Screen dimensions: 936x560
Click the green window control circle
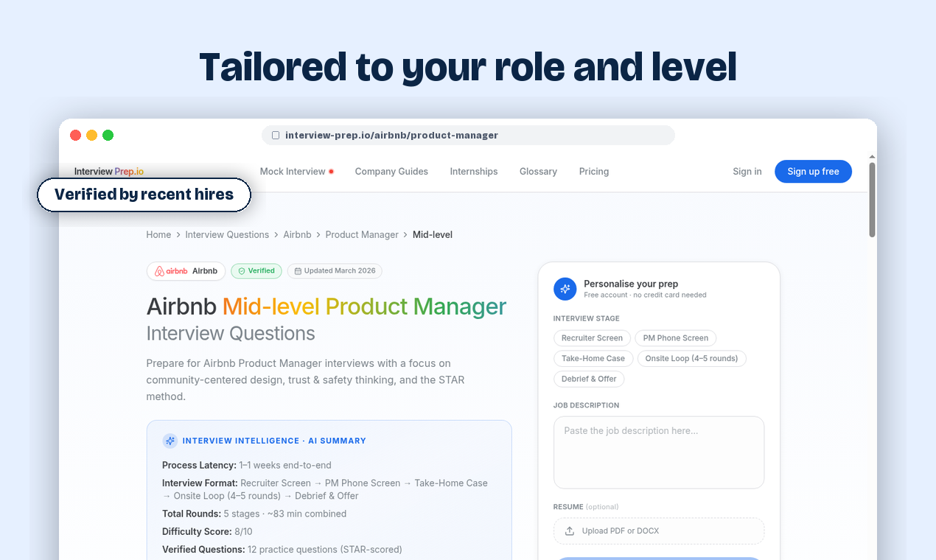pyautogui.click(x=108, y=135)
